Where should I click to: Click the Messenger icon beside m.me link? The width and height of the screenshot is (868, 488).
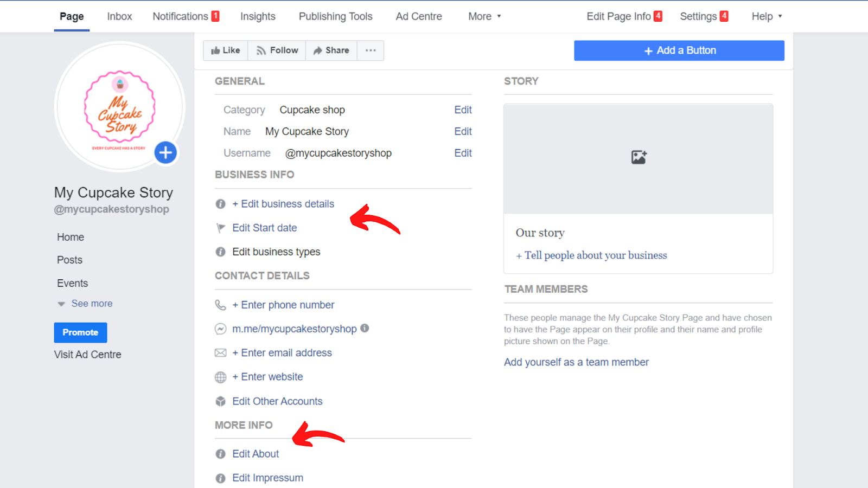tap(220, 329)
